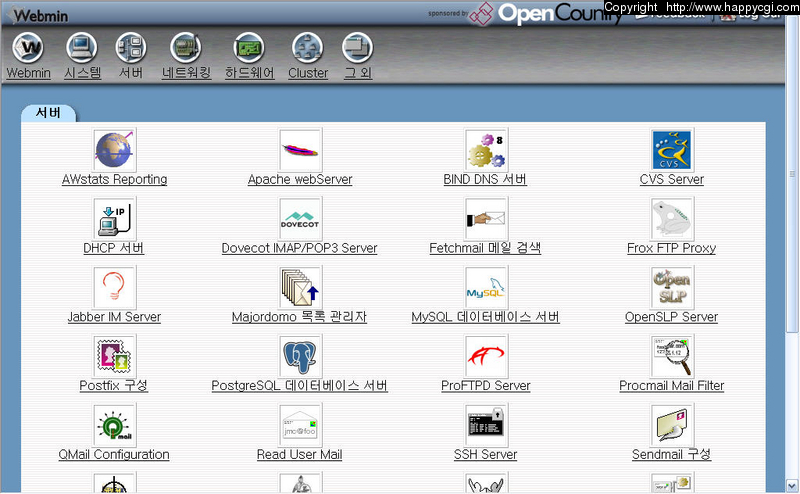Follow the Postfix 구성 link
Screen dimensions: 800x494
pyautogui.click(x=114, y=386)
